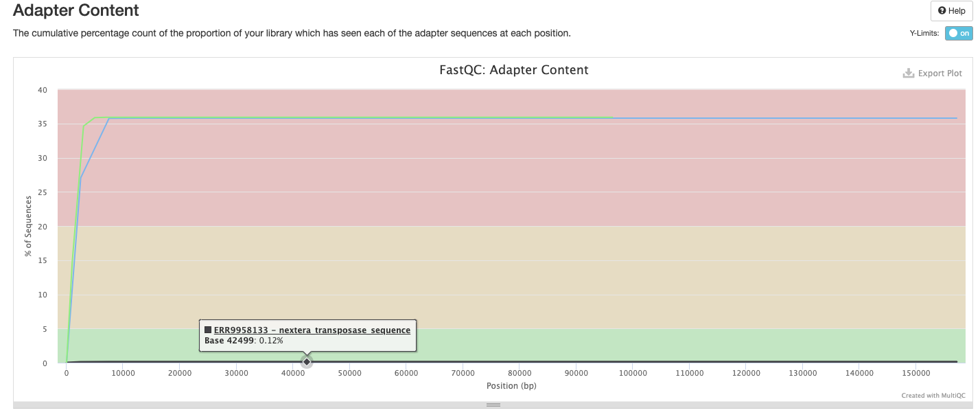The width and height of the screenshot is (980, 419).
Task: Click the diamond marker on the x-axis
Action: pos(306,361)
